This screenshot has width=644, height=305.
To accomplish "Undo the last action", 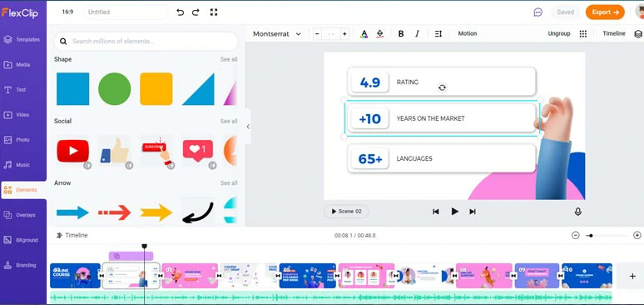I will [x=180, y=12].
